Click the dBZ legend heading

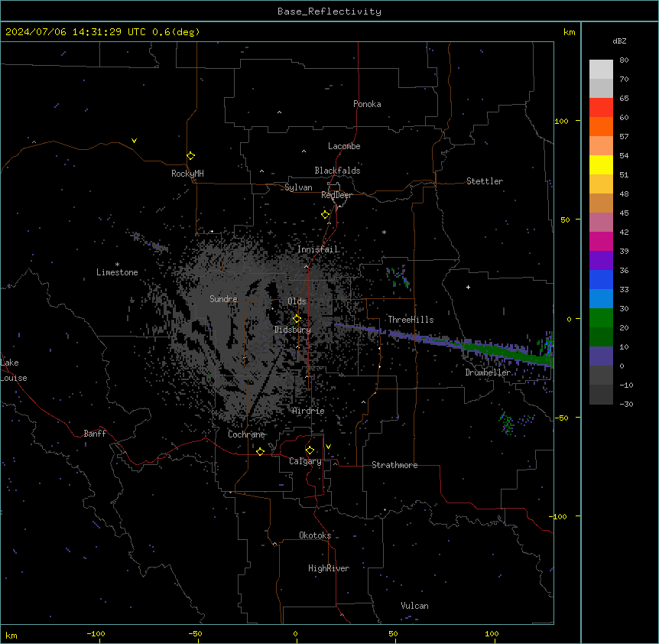(619, 41)
